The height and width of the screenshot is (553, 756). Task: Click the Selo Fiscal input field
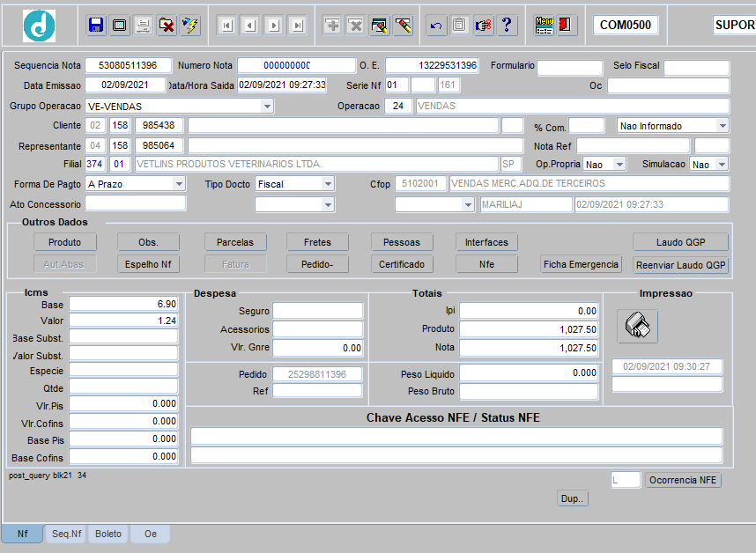pos(697,68)
